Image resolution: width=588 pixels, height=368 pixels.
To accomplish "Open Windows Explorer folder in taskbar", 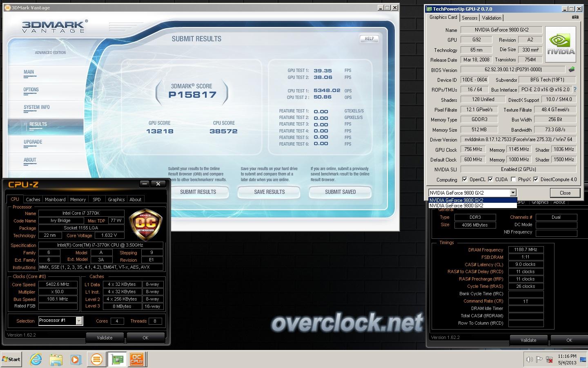I will tap(56, 359).
